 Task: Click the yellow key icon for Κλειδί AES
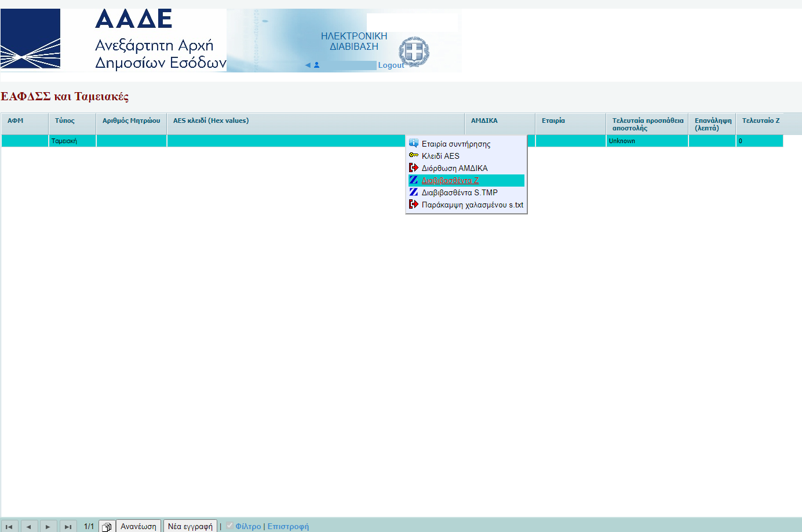[x=413, y=155]
